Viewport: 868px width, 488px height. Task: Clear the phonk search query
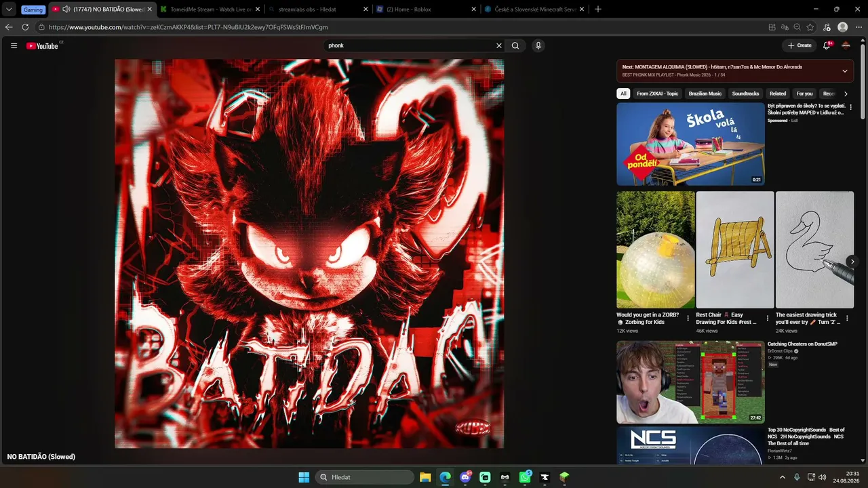pyautogui.click(x=499, y=45)
